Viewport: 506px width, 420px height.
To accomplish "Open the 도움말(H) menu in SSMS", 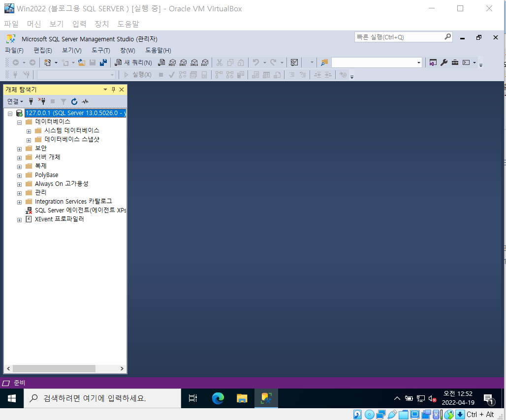I will tap(158, 51).
